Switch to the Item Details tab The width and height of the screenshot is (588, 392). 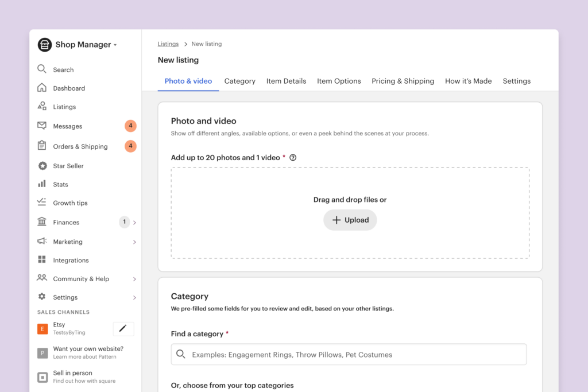coord(286,81)
